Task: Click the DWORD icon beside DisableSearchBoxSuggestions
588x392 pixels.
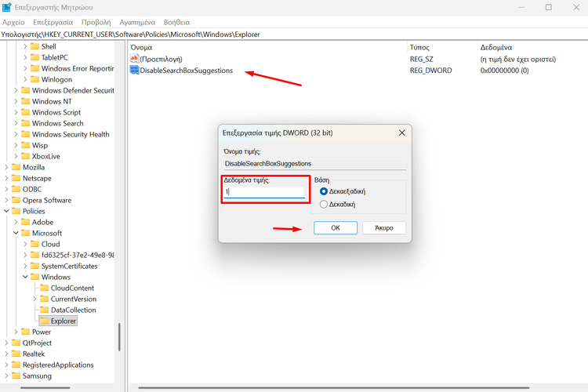Action: pos(134,71)
